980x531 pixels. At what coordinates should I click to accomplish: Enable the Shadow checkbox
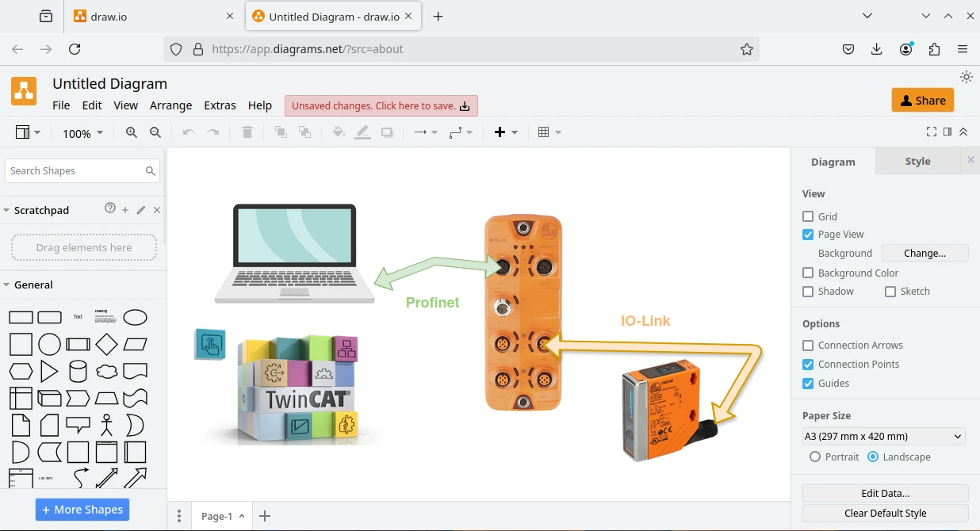coord(808,292)
